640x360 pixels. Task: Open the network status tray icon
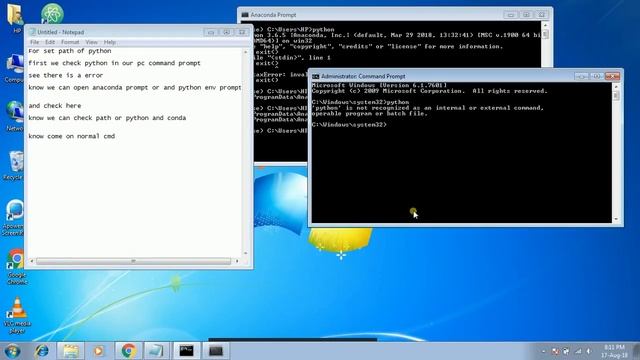(578, 351)
